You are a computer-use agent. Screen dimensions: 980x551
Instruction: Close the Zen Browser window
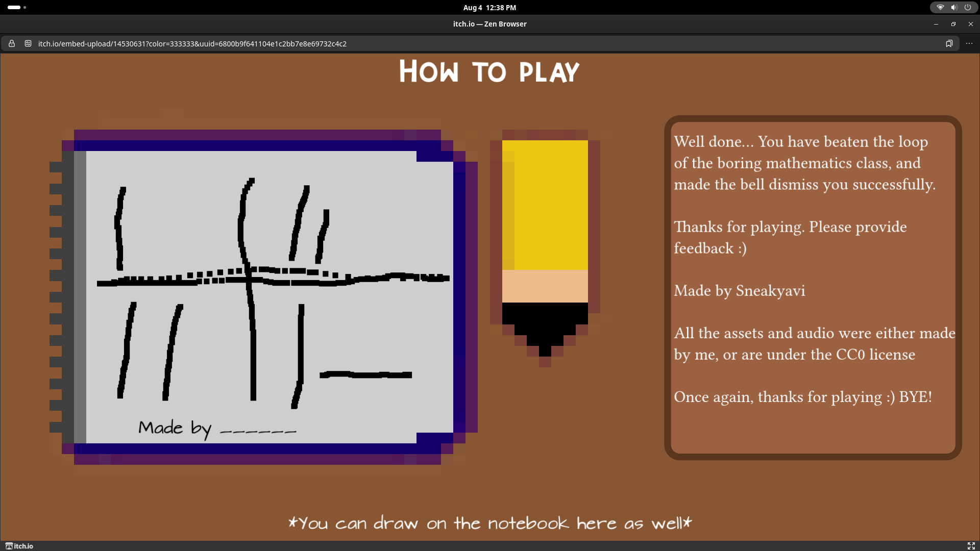(970, 24)
